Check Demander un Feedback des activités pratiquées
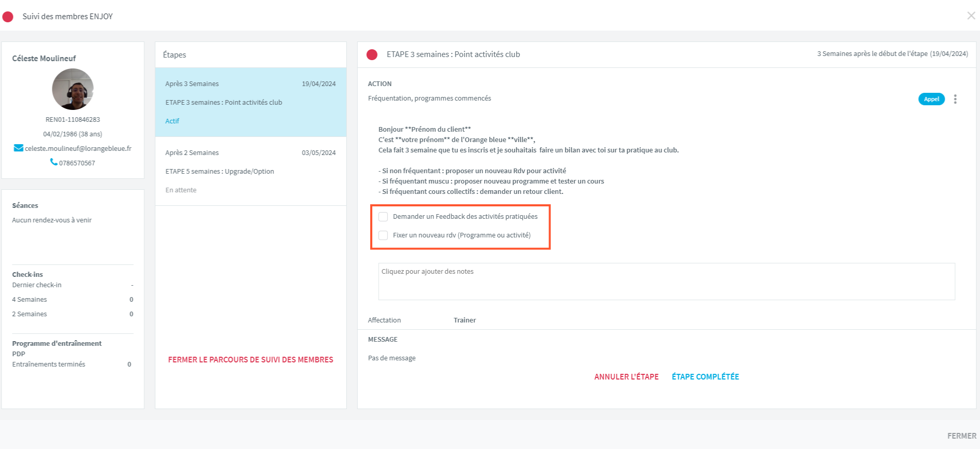The height and width of the screenshot is (449, 980). (383, 217)
